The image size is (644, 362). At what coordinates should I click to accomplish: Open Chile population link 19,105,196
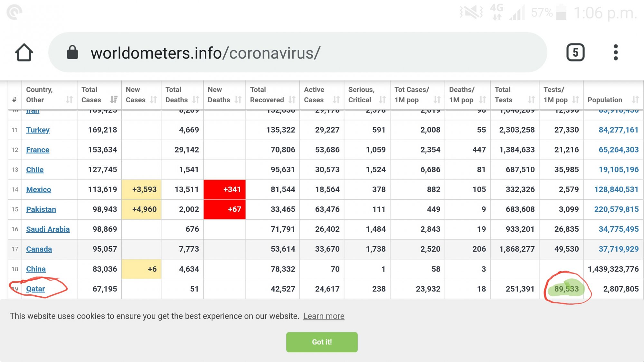(619, 170)
